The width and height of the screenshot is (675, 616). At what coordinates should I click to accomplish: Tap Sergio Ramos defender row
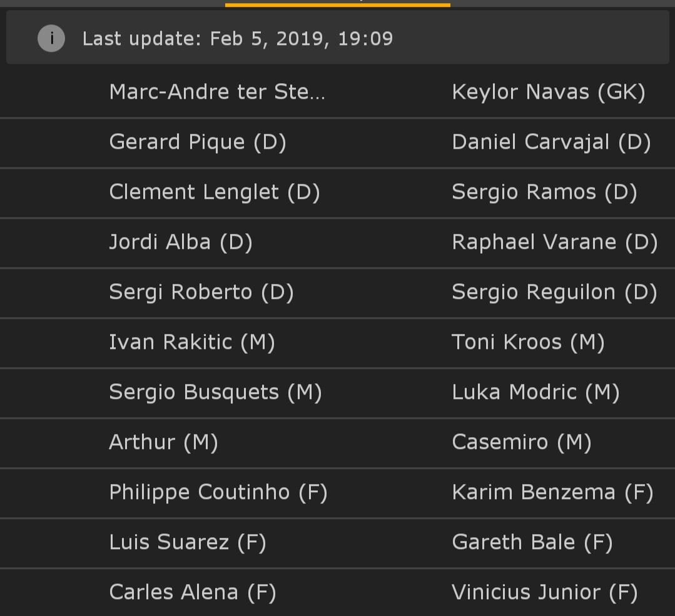coord(544,193)
